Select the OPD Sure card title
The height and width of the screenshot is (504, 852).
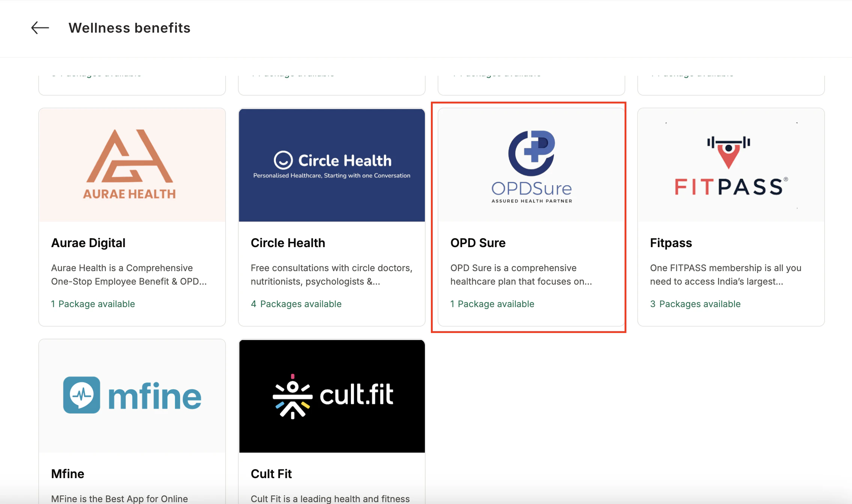[478, 243]
